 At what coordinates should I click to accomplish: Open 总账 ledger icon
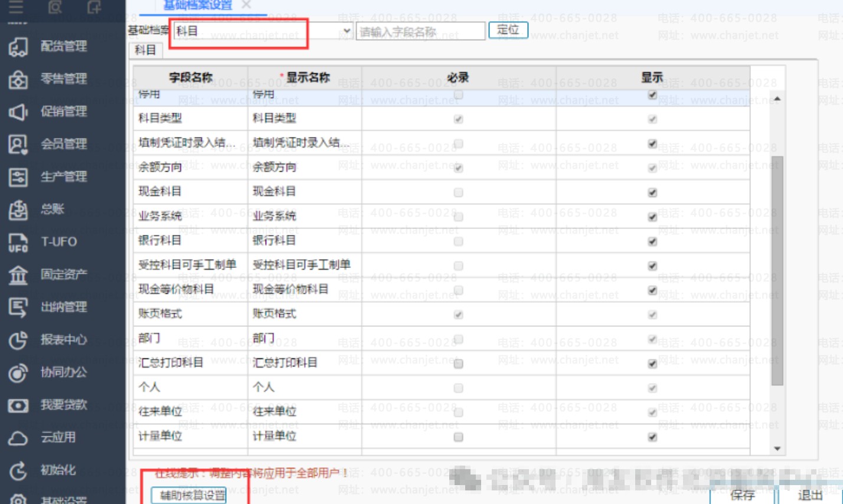coord(18,210)
